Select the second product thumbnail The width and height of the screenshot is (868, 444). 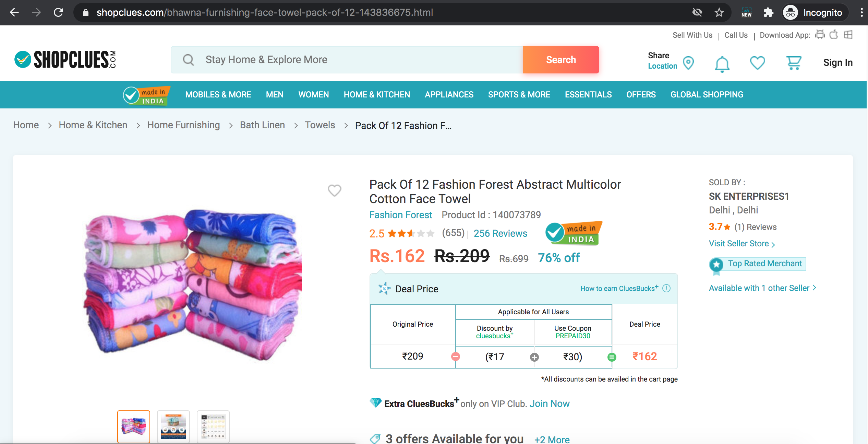(x=173, y=427)
